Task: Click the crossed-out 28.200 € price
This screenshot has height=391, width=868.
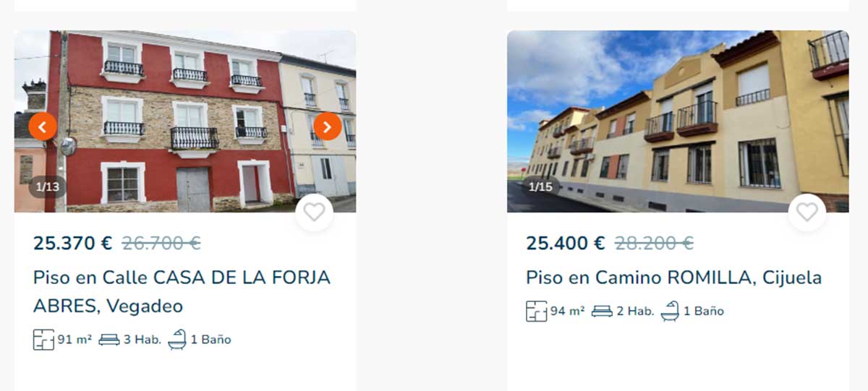Action: [654, 244]
